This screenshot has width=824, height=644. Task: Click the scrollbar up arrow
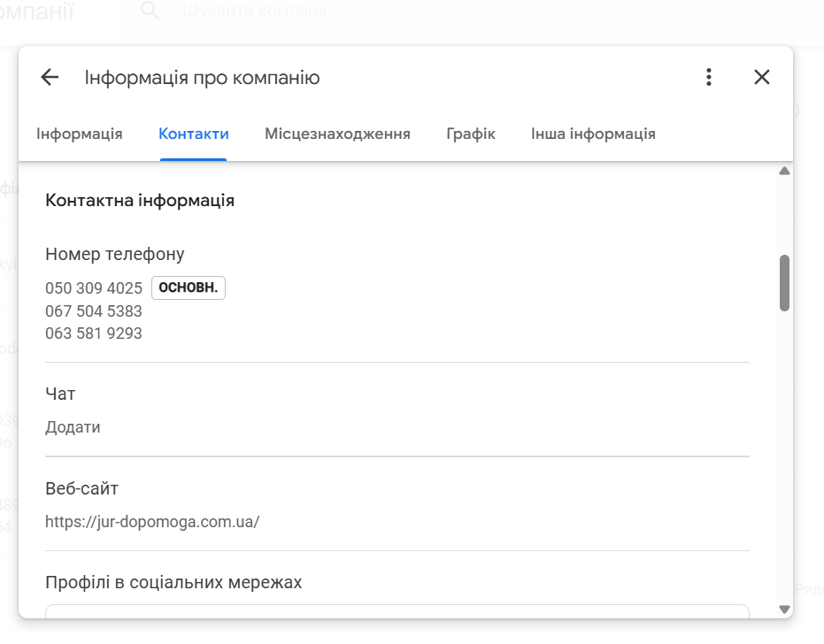[784, 171]
